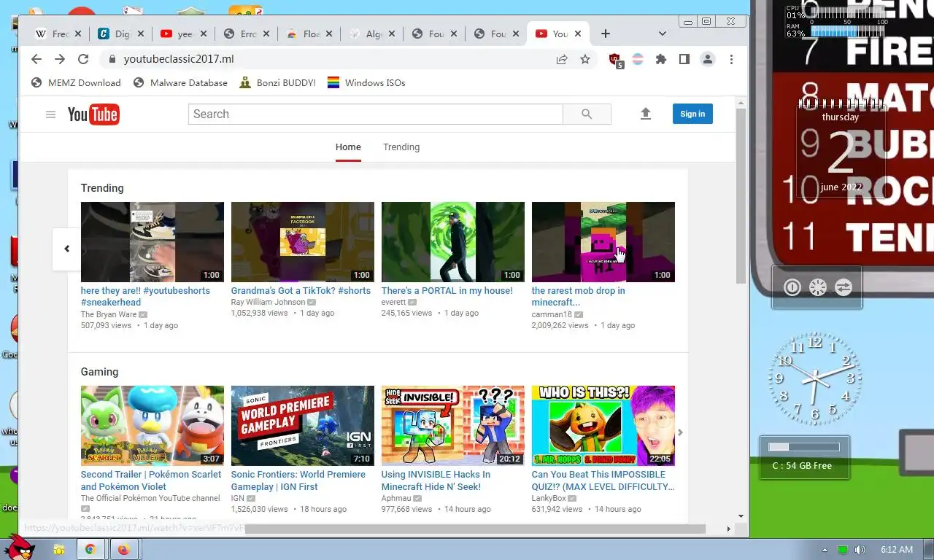Click the magnifier search button

pos(587,114)
